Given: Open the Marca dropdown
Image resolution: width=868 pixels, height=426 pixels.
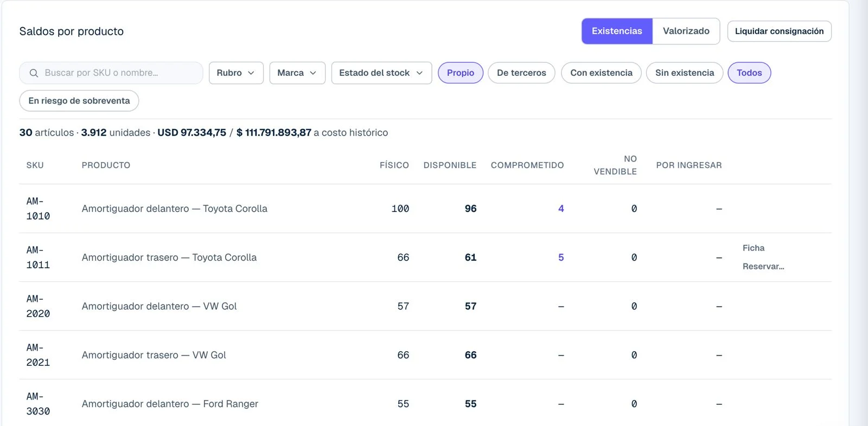Looking at the screenshot, I should [x=297, y=73].
